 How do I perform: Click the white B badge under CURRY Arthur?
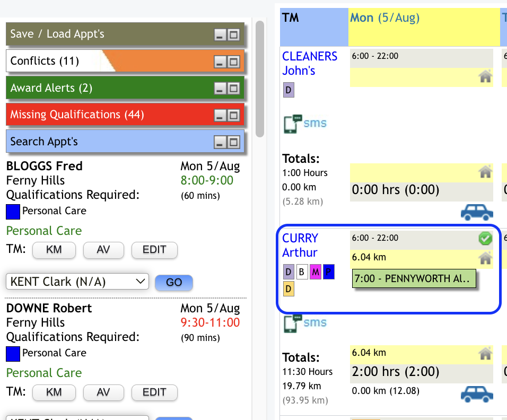click(x=302, y=272)
